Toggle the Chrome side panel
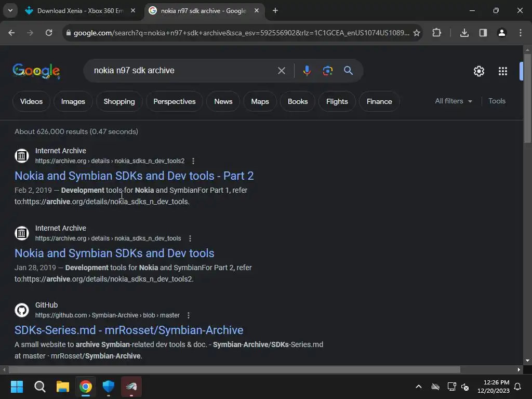532x399 pixels. pos(483,33)
